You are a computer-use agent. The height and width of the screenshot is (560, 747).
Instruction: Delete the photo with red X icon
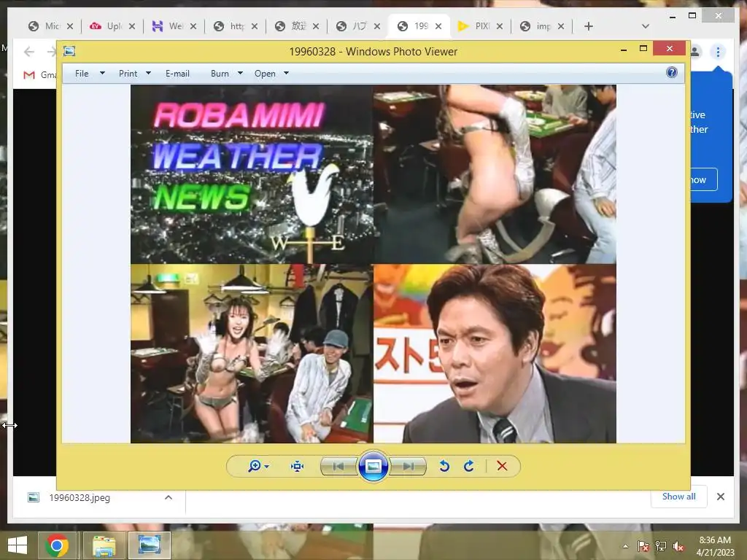click(502, 466)
